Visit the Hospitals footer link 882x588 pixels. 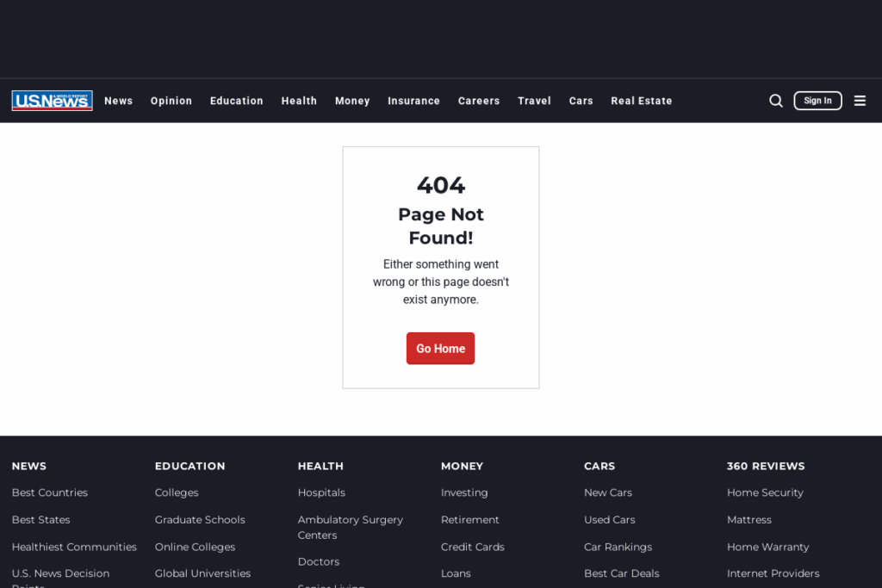pos(321,492)
